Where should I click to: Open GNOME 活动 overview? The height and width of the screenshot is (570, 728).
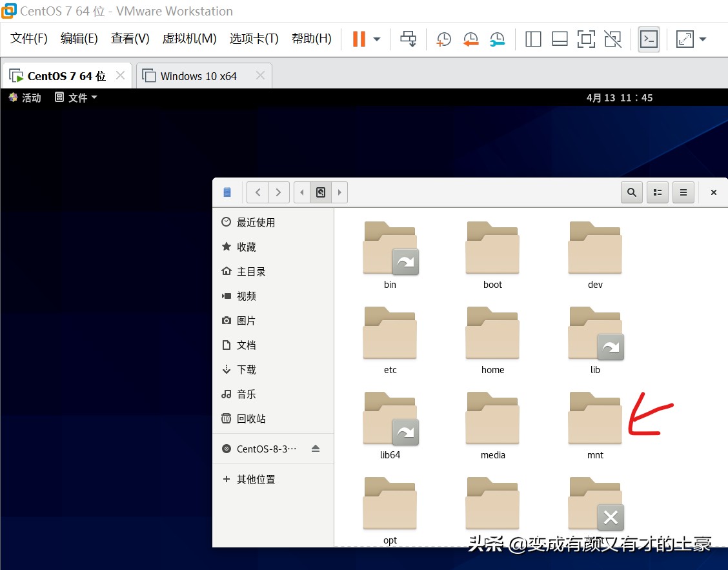[x=26, y=97]
